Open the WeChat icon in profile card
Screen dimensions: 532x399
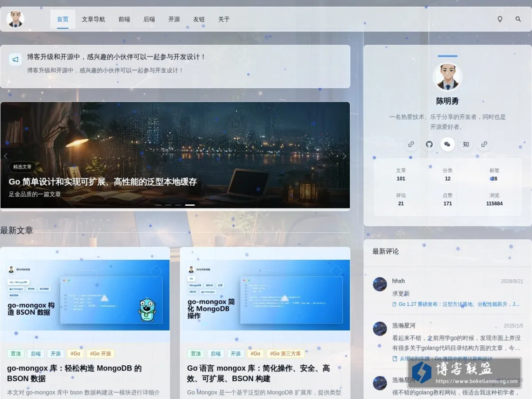(447, 144)
